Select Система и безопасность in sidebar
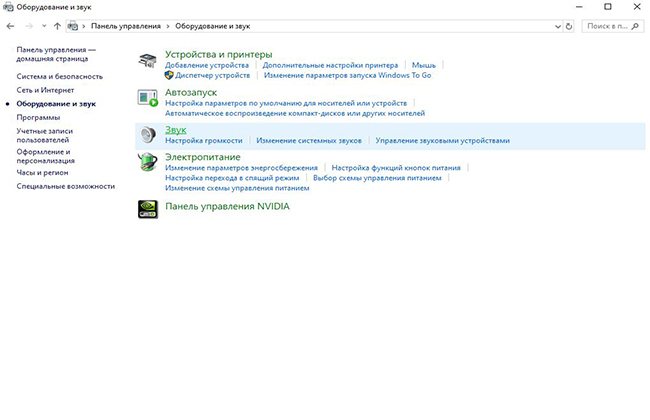This screenshot has height=420, width=650. (x=59, y=77)
